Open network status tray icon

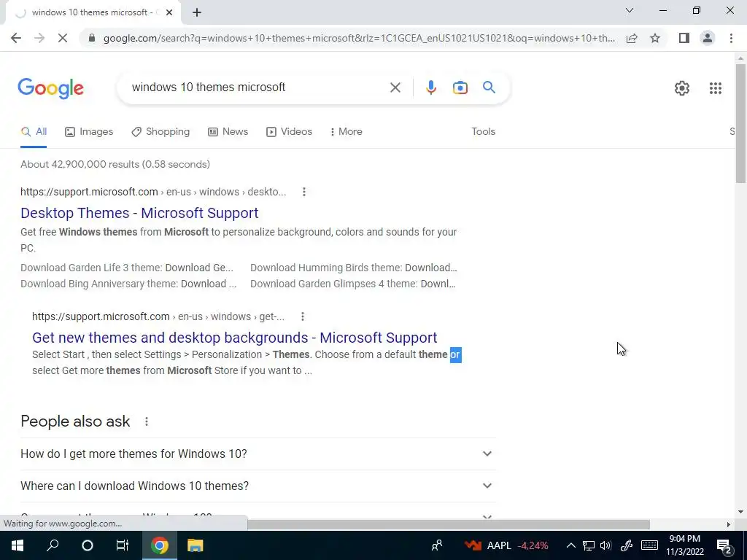pyautogui.click(x=589, y=545)
